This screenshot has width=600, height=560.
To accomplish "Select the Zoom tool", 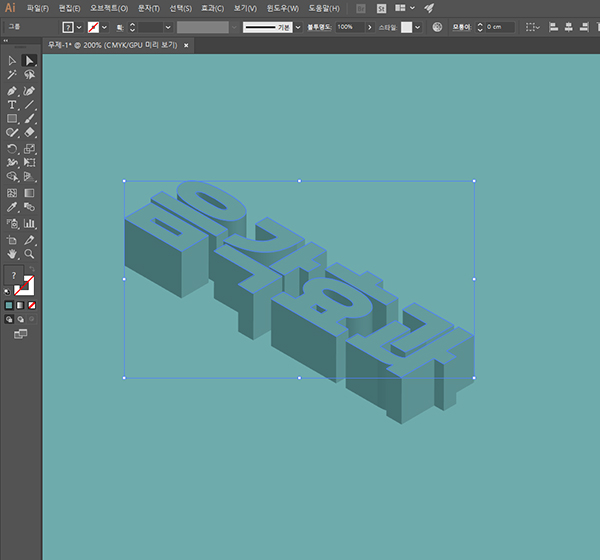I will (29, 254).
